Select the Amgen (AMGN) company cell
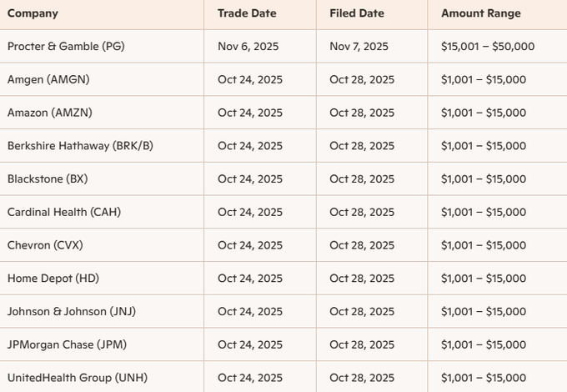Image resolution: width=567 pixels, height=392 pixels. 48,79
